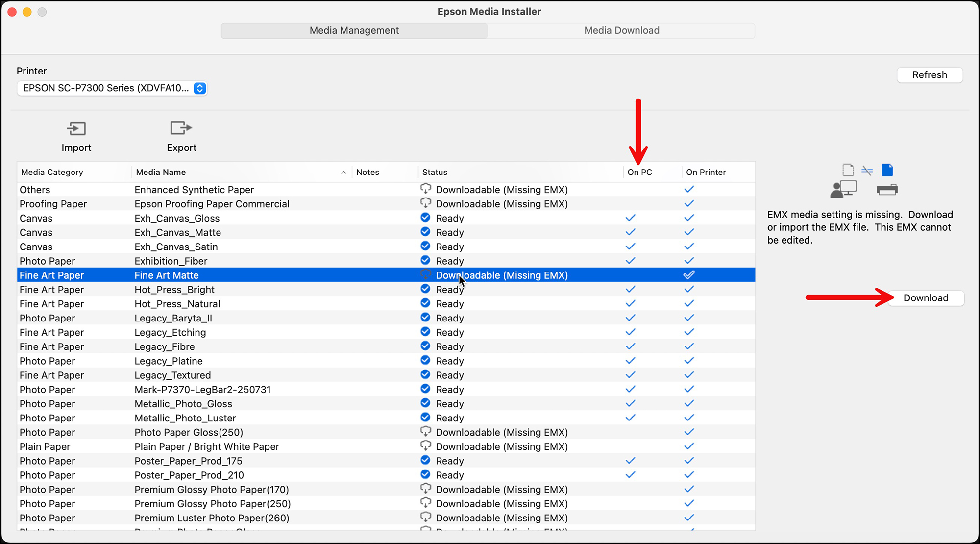Select the Metallic_Photo_Luster media name
The width and height of the screenshot is (980, 544).
[185, 418]
